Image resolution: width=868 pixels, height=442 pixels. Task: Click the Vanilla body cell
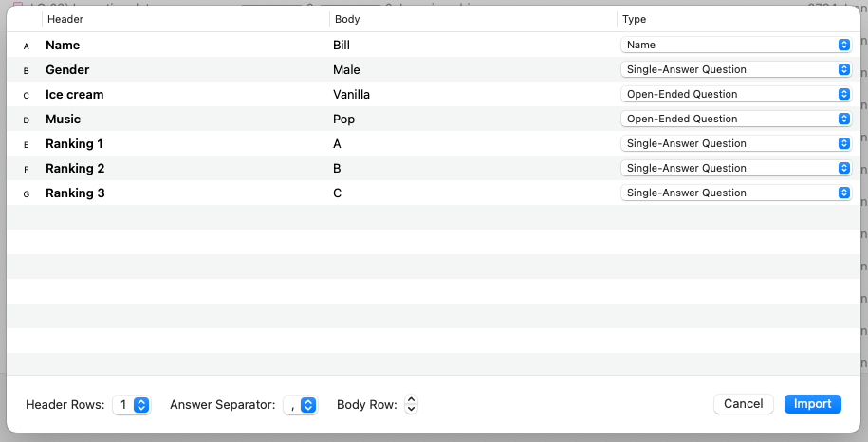[351, 94]
